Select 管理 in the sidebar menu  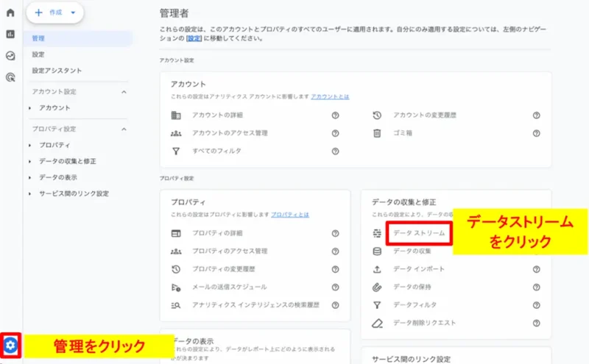point(78,38)
